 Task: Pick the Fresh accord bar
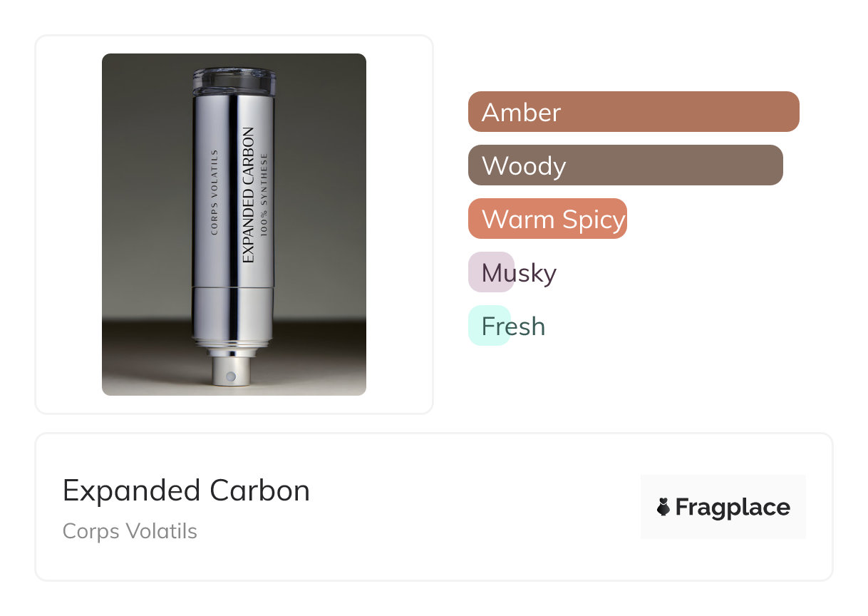click(490, 326)
